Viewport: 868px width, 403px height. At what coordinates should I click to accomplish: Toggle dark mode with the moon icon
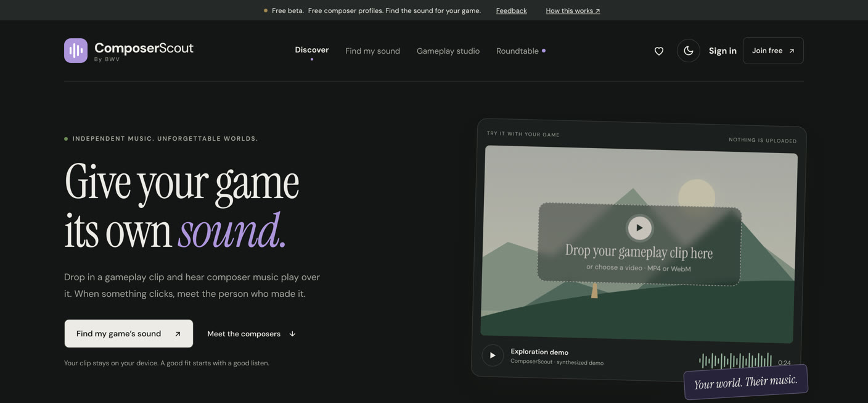[x=689, y=51]
